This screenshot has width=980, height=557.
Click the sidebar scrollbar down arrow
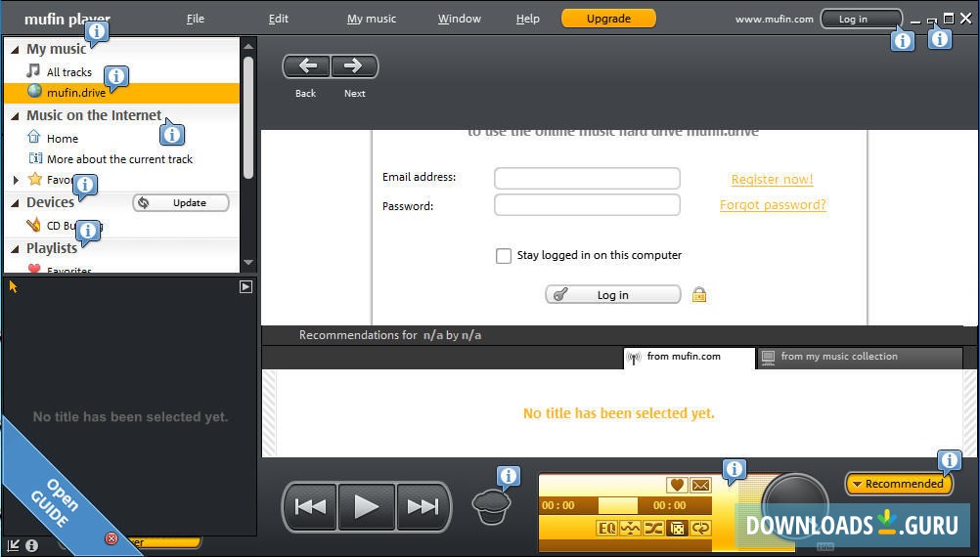pyautogui.click(x=248, y=262)
